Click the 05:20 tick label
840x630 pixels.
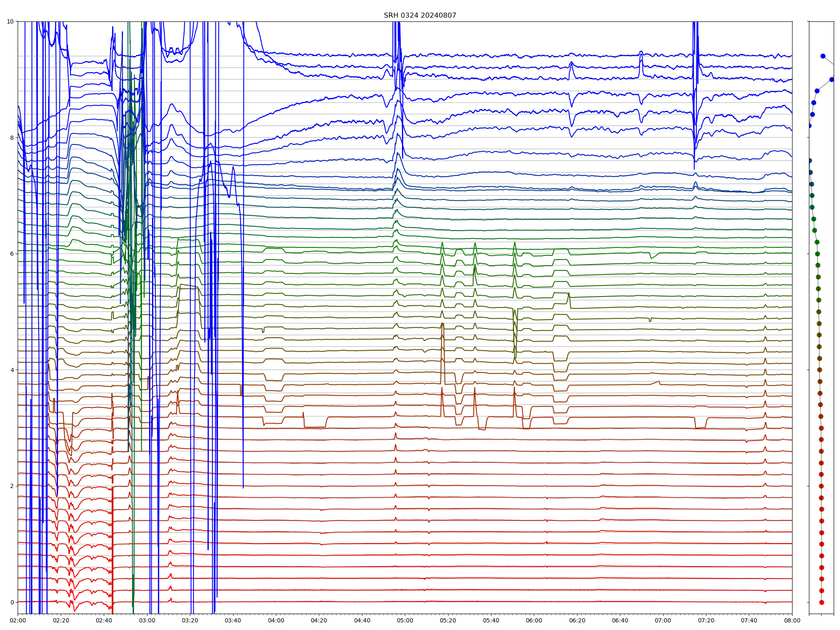click(448, 620)
